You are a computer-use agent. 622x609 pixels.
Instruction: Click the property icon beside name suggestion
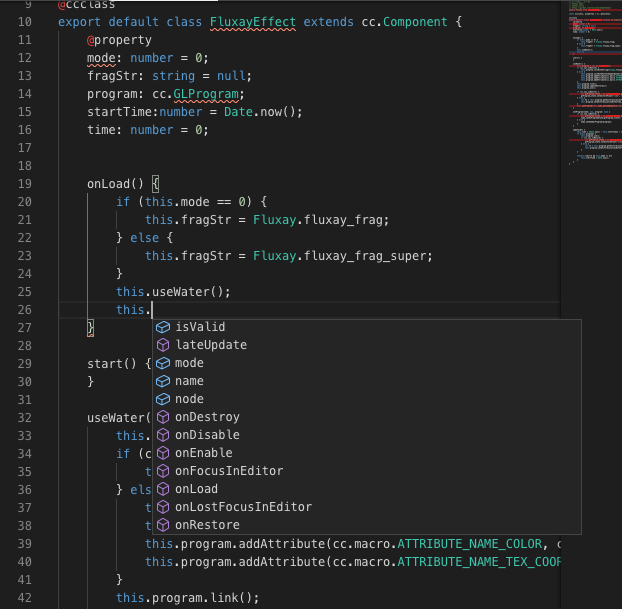tap(163, 381)
